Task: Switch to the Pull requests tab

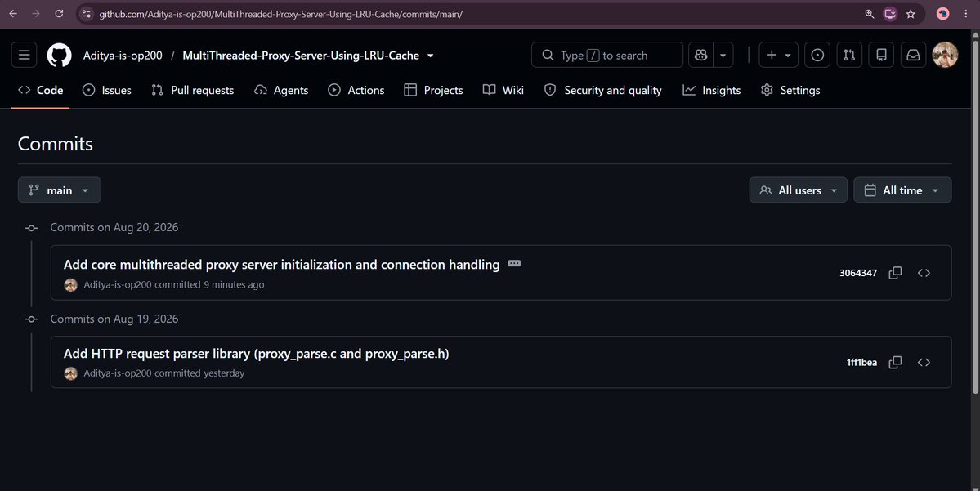Action: 193,90
